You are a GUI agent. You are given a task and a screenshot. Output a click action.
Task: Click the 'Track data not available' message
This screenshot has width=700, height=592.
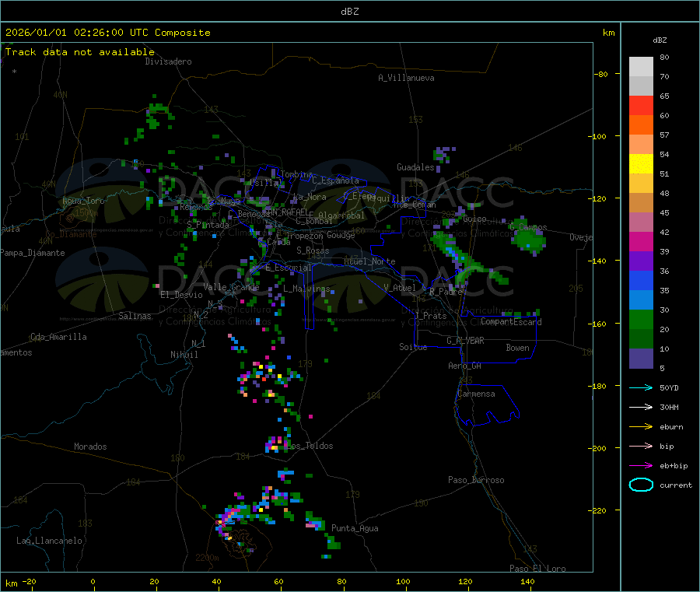click(x=80, y=52)
